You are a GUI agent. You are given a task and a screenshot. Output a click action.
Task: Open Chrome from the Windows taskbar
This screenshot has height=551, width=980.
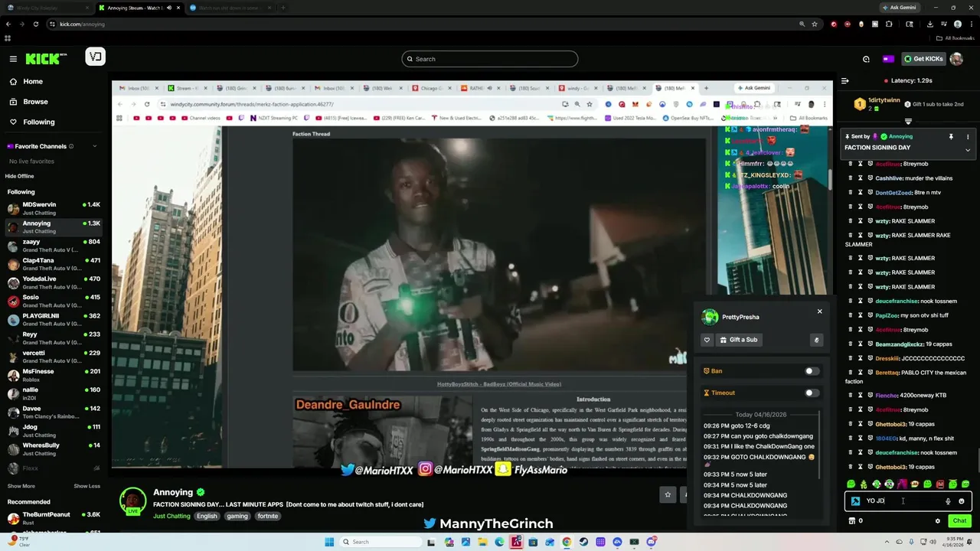pyautogui.click(x=567, y=542)
